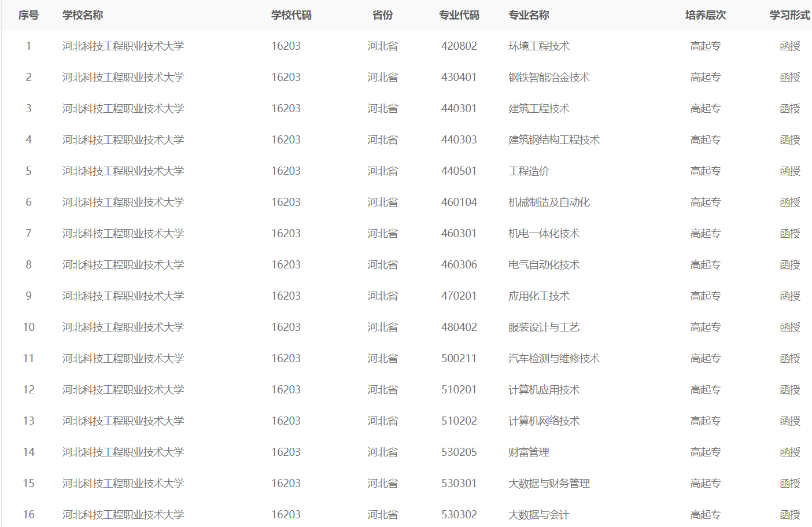Click major code 470201
The height and width of the screenshot is (527, 812).
coord(459,296)
